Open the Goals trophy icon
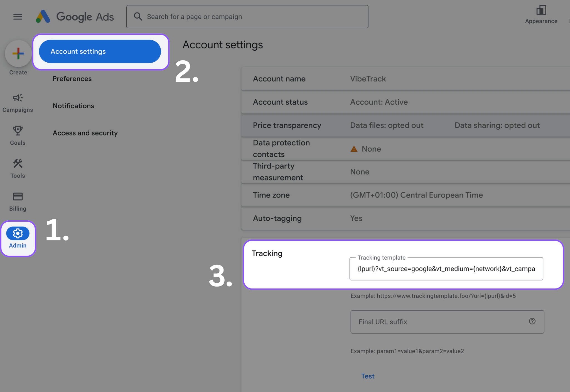This screenshot has width=570, height=392. (x=18, y=131)
